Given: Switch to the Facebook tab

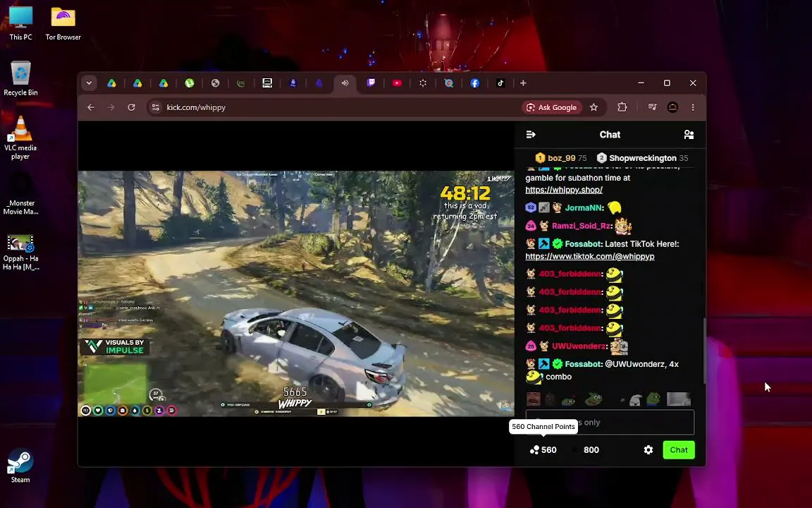Looking at the screenshot, I should tap(474, 83).
